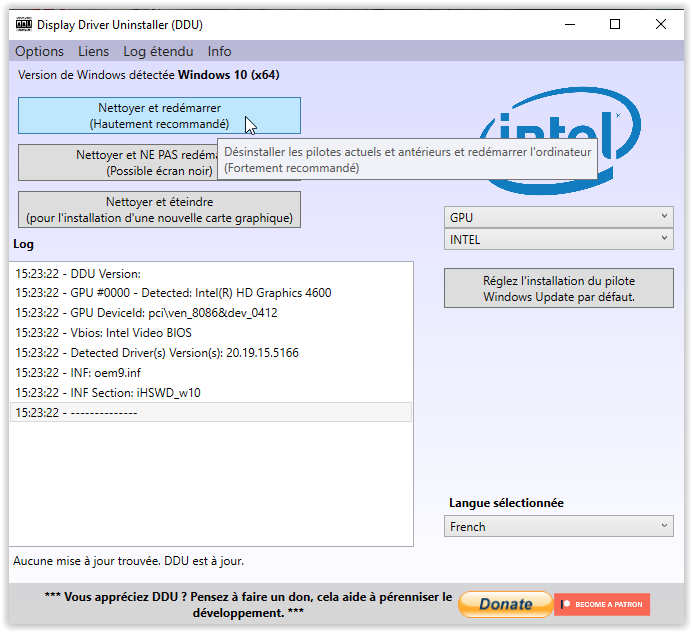Open the French language dropdown
The image size is (692, 632).
click(559, 526)
